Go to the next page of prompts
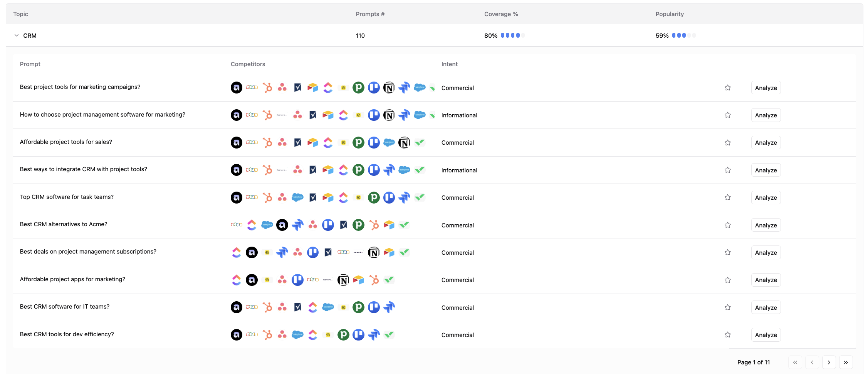 [x=829, y=362]
